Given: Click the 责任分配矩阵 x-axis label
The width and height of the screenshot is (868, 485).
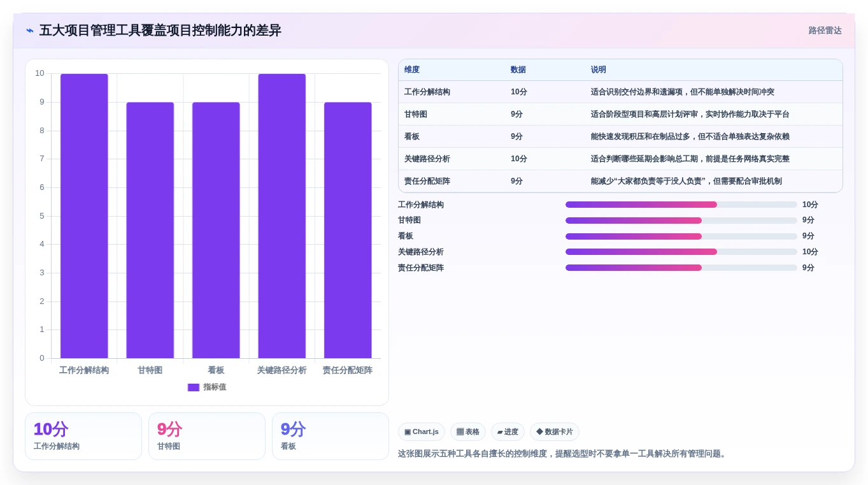Looking at the screenshot, I should 348,370.
